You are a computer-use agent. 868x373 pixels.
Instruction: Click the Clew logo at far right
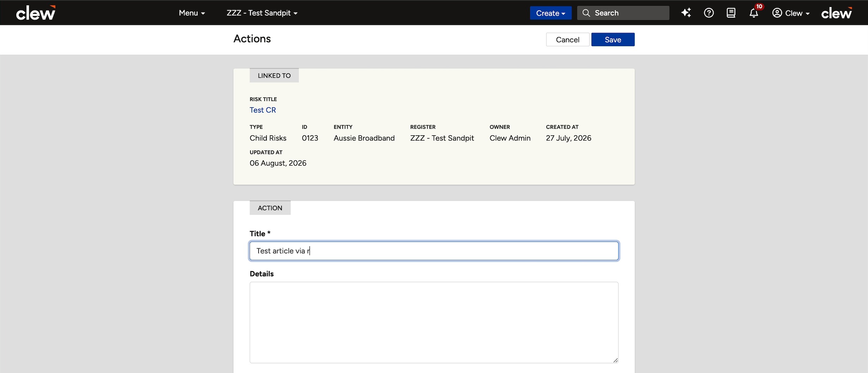tap(837, 13)
